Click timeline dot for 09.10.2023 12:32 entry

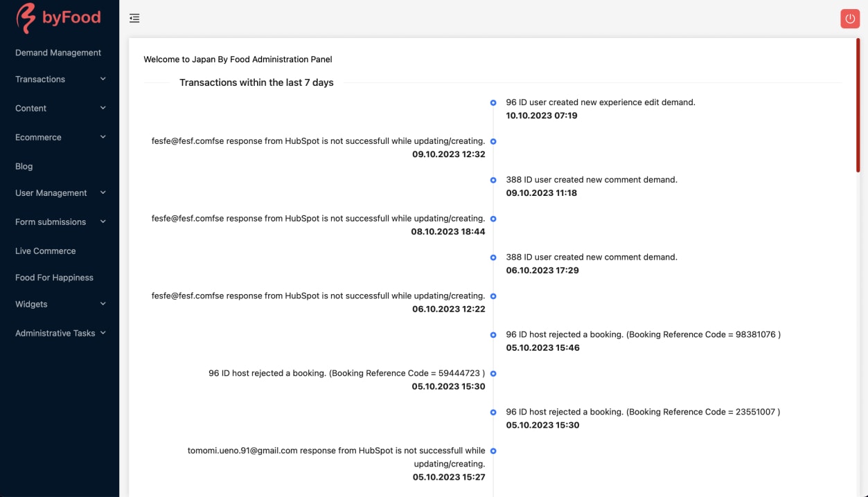click(x=493, y=141)
